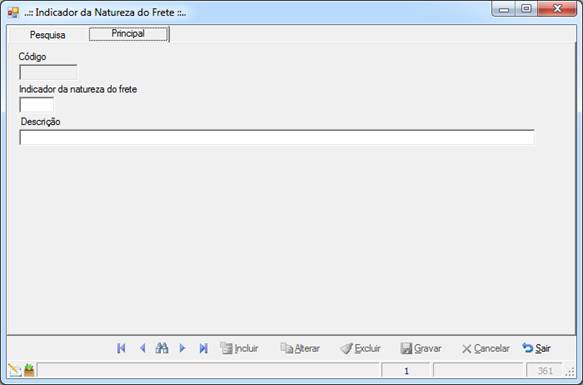
Task: Maximize the window
Action: point(526,9)
